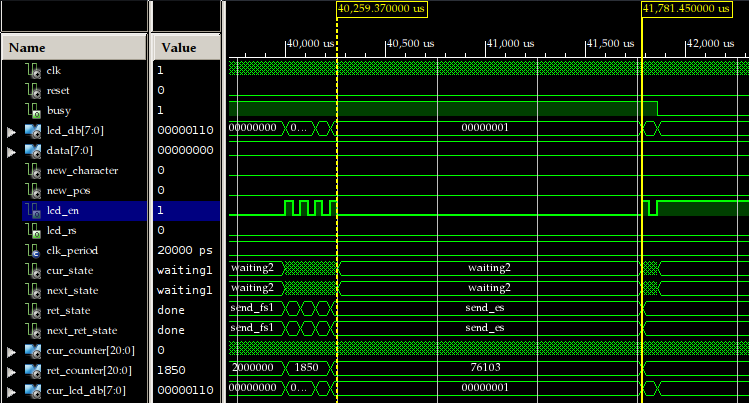Click the clk_period constant icon
Screen dimensions: 749x403
36,250
